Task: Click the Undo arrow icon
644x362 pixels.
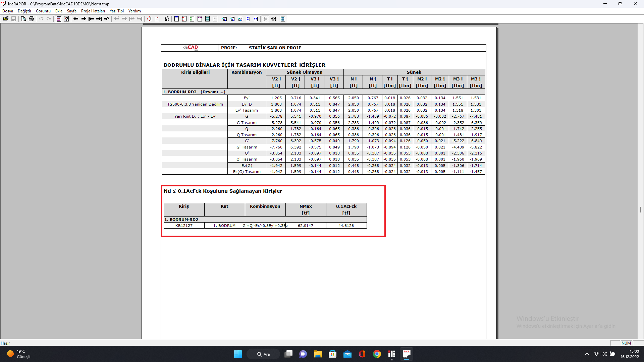Action: pyautogui.click(x=41, y=19)
